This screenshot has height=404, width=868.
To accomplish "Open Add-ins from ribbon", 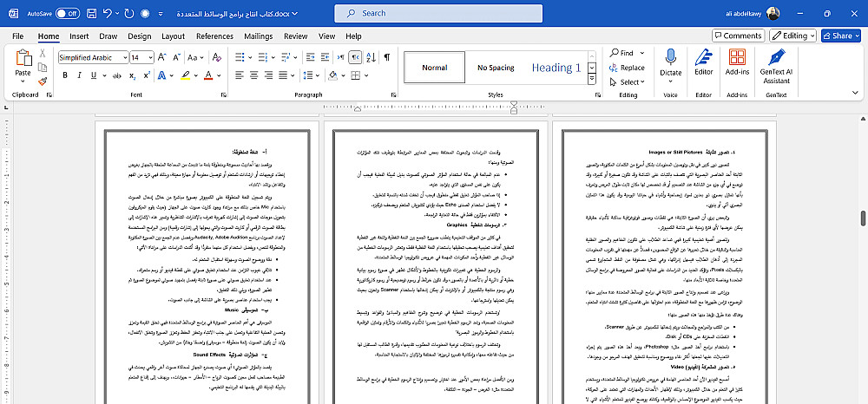I will 737,63.
